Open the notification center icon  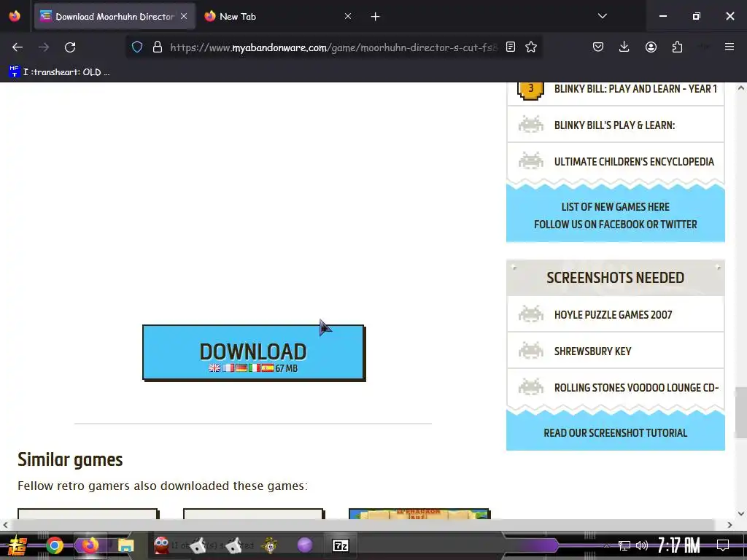click(723, 545)
